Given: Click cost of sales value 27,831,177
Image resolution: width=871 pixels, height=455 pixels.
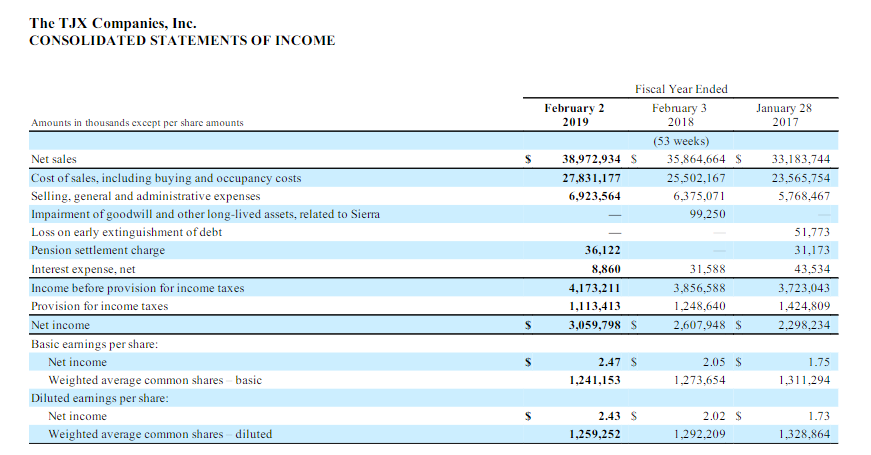Looking at the screenshot, I should (591, 178).
